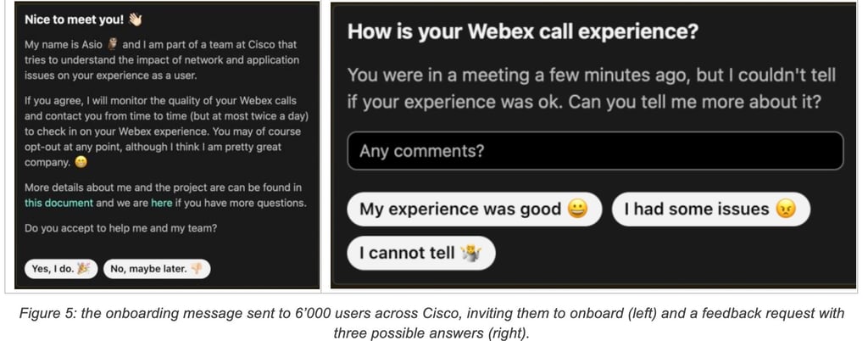Click the smiling face emoji on good button
This screenshot has height=341, width=868.
[577, 210]
